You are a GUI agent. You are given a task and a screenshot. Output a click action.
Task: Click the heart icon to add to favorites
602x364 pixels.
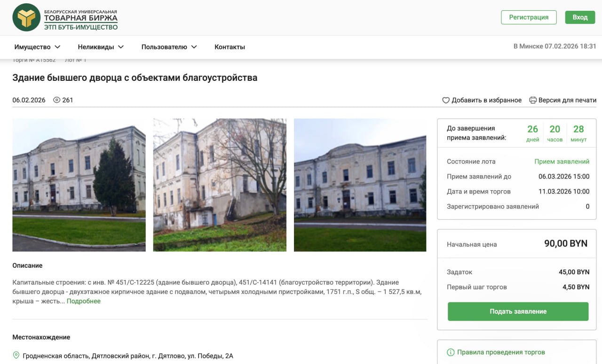point(446,100)
